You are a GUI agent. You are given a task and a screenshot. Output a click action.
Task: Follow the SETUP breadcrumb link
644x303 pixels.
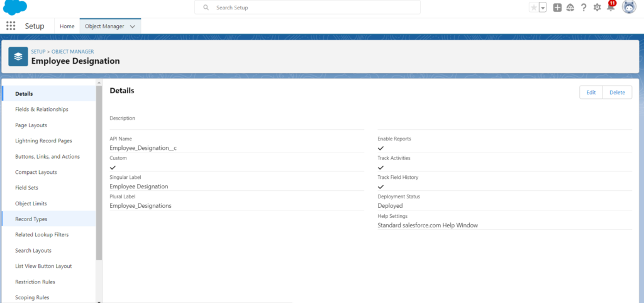[x=38, y=52]
